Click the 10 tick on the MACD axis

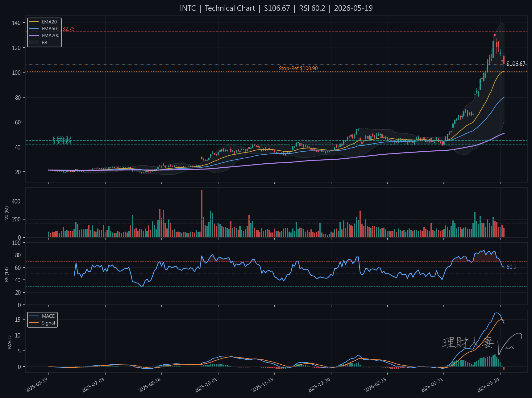[18, 335]
